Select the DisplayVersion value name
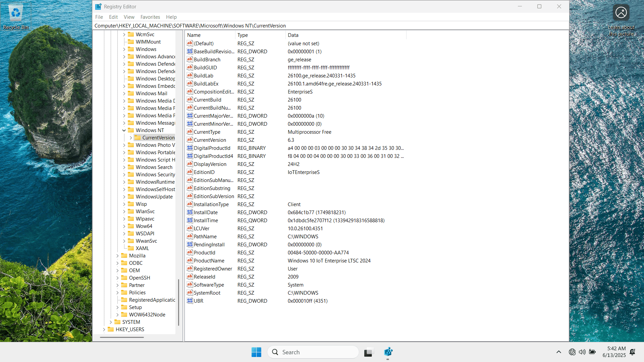 210,164
